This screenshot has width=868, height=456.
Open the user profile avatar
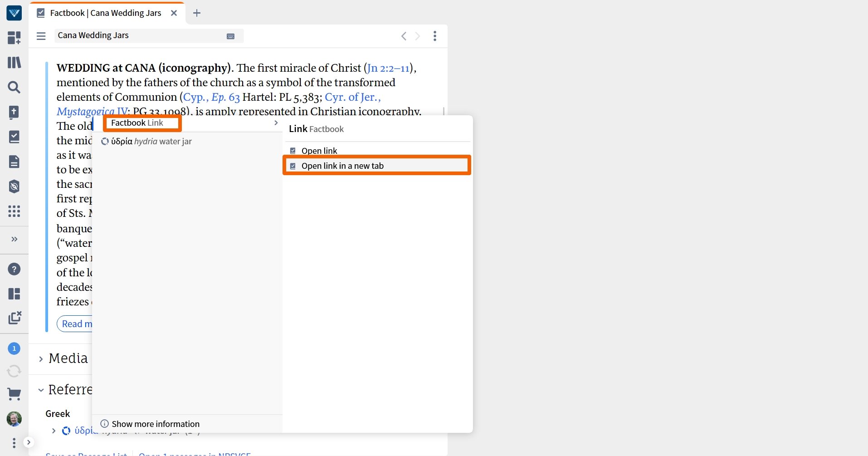(x=14, y=419)
